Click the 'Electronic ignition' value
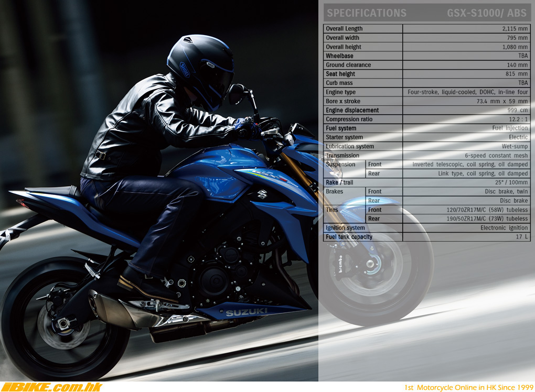This screenshot has height=392, width=535. pyautogui.click(x=504, y=227)
